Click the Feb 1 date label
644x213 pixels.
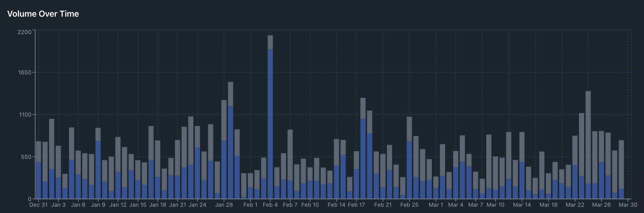[x=250, y=205]
